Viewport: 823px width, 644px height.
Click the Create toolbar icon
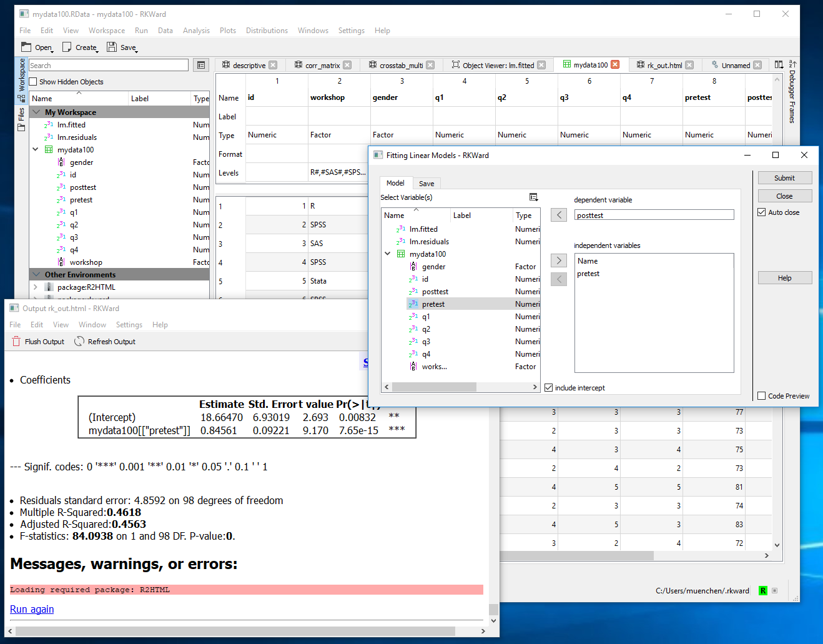79,47
